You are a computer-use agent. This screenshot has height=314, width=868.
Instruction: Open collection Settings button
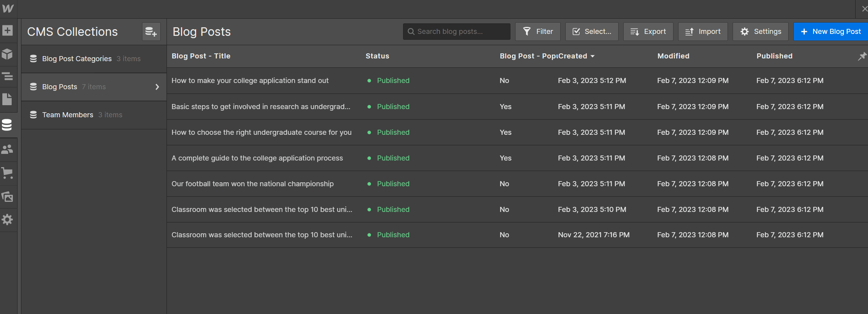coord(761,32)
